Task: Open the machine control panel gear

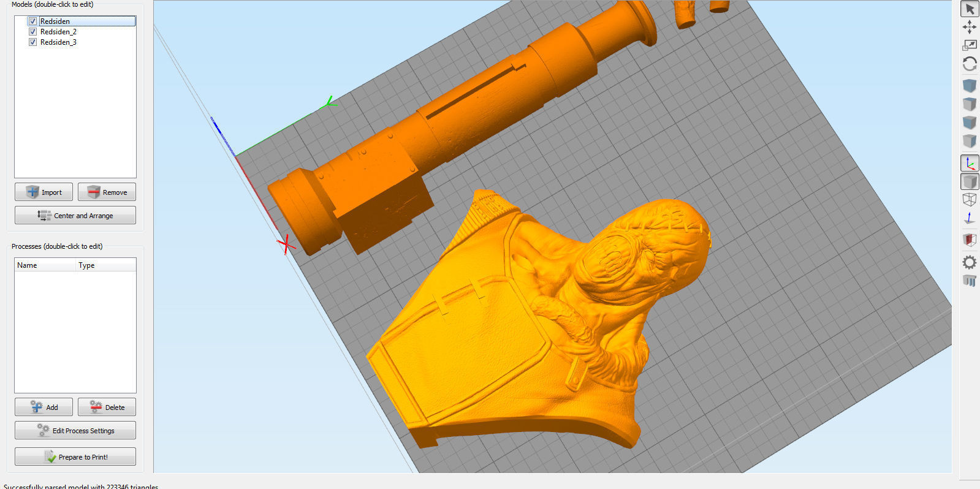Action: click(970, 262)
